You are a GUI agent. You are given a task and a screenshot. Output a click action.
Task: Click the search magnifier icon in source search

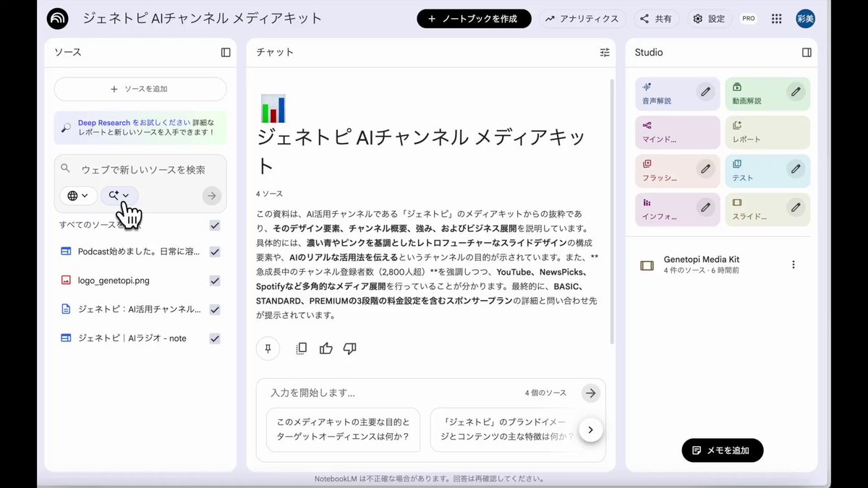coord(66,168)
